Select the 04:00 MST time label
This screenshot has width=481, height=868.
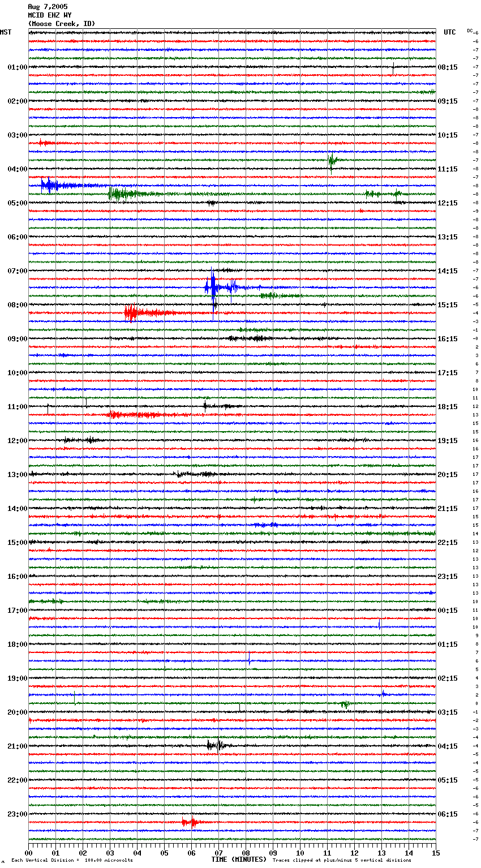click(18, 169)
